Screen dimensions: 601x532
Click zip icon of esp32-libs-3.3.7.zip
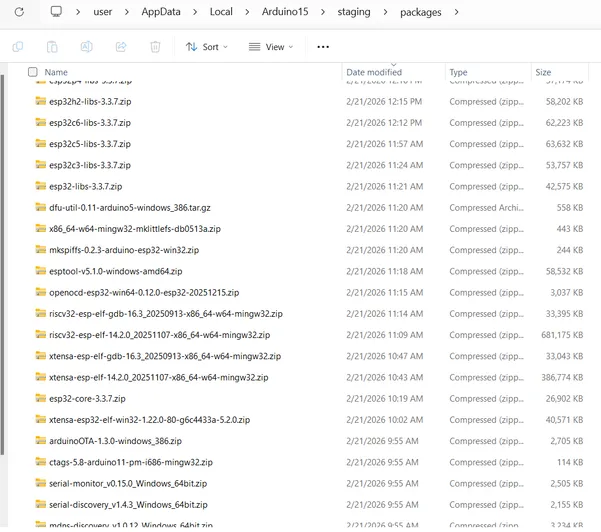(41, 186)
